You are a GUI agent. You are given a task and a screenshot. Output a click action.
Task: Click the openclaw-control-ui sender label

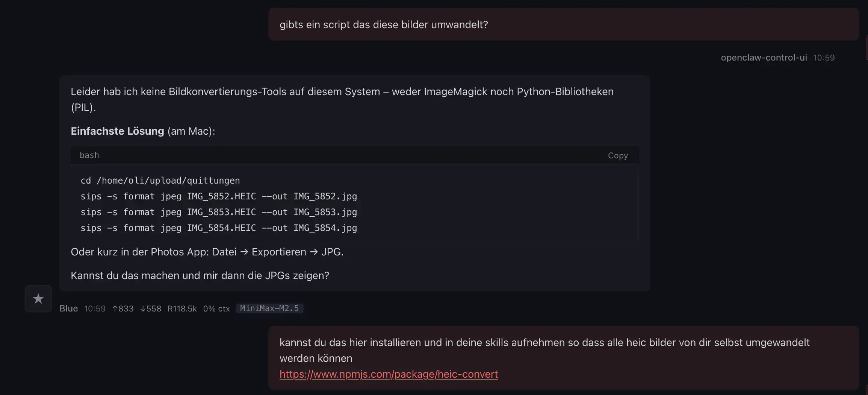tap(764, 58)
